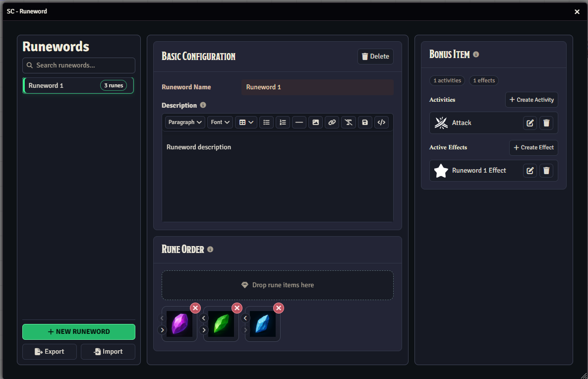Click the Attack activity icon
The width and height of the screenshot is (588, 379).
coord(441,123)
